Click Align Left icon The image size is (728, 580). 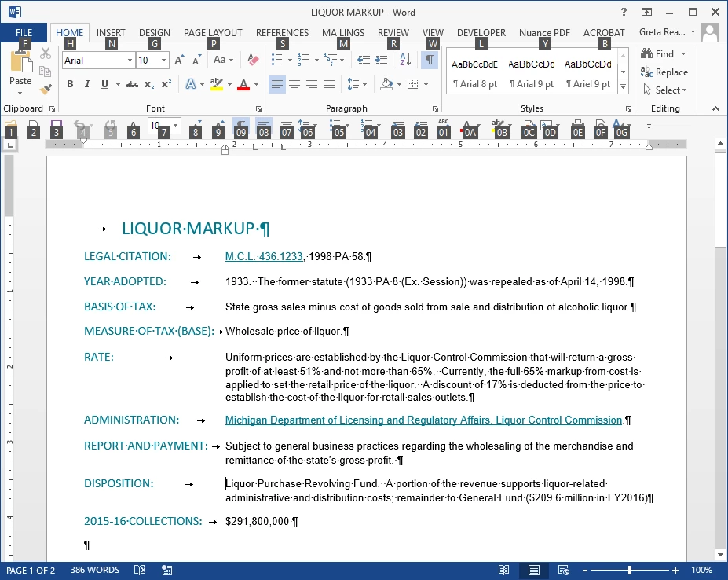277,84
